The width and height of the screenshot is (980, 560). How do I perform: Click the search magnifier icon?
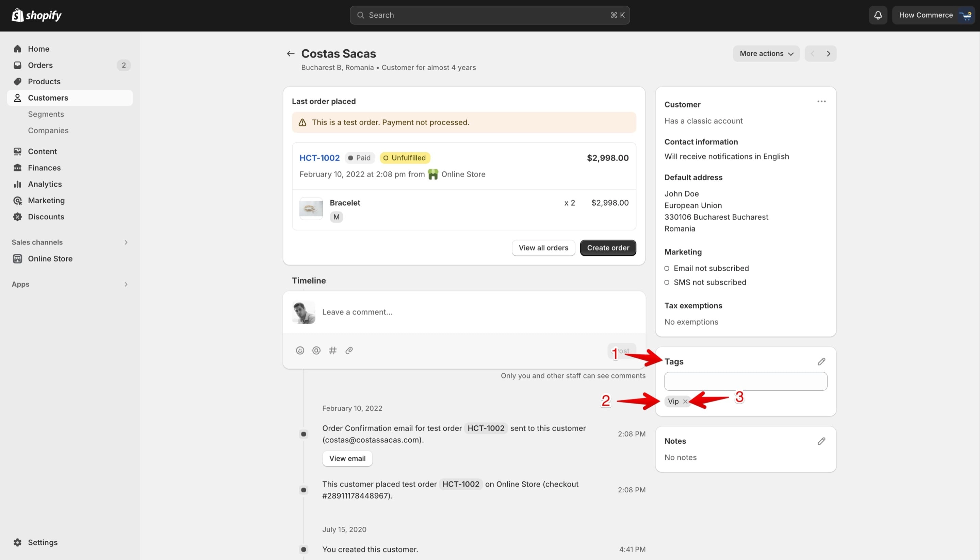tap(361, 15)
